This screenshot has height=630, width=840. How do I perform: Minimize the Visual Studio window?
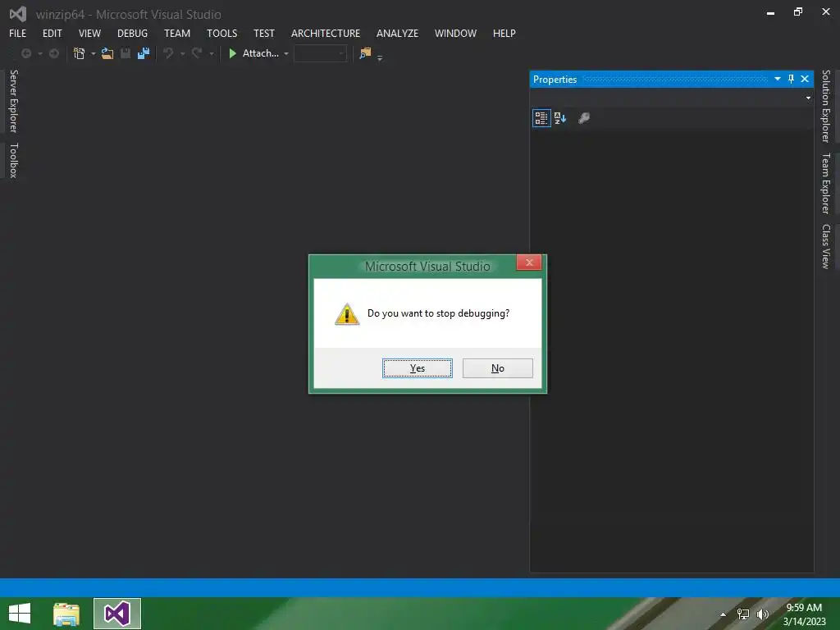click(x=770, y=11)
